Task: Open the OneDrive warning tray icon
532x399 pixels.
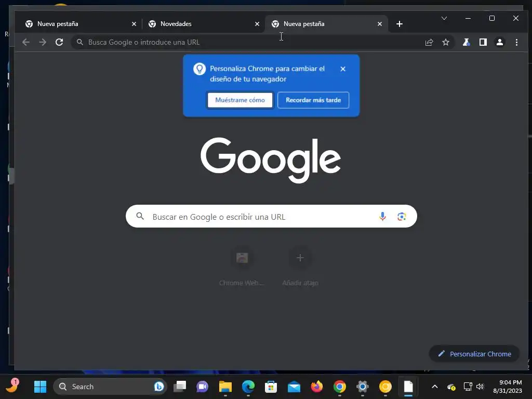Action: [x=451, y=387]
